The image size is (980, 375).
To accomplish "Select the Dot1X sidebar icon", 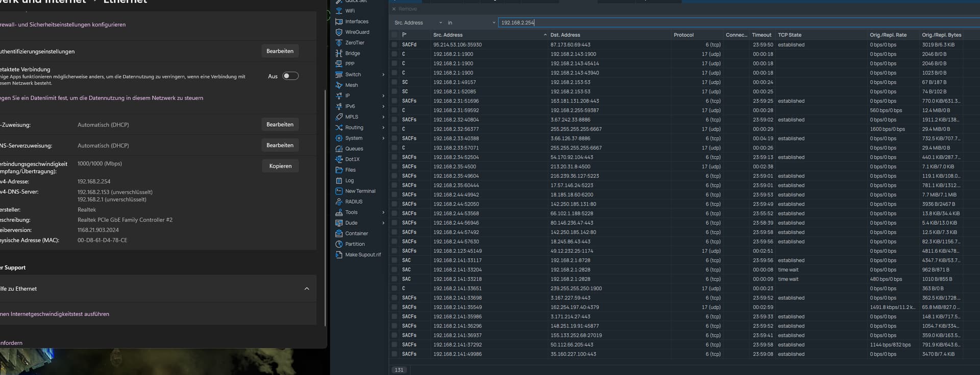I will (339, 159).
